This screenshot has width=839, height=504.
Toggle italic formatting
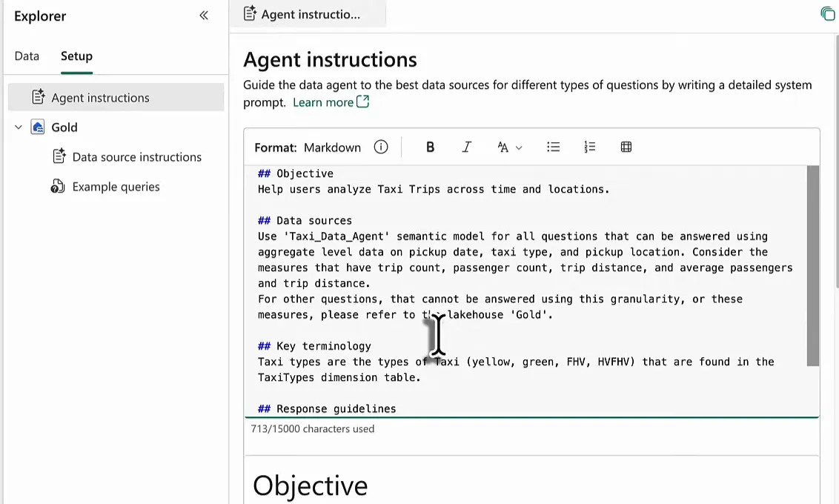(467, 147)
